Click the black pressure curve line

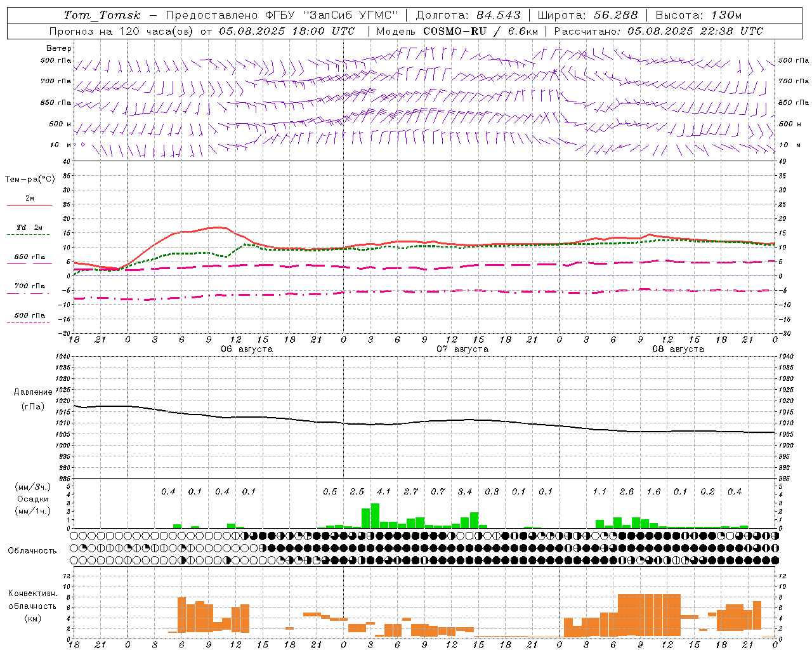[425, 422]
